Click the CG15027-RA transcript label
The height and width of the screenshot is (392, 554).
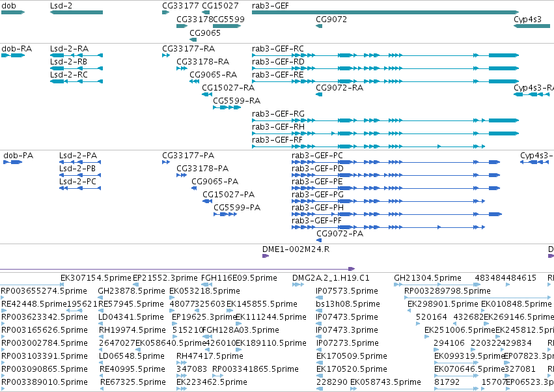click(229, 87)
